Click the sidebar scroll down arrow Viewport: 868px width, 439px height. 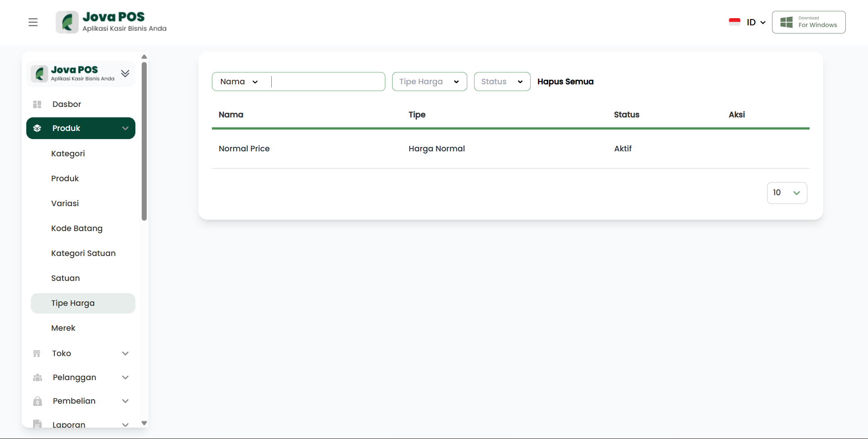point(144,423)
